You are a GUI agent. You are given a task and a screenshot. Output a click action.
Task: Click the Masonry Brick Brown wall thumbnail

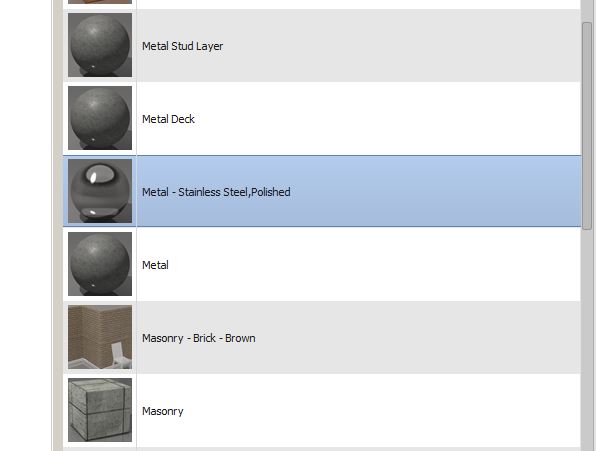pos(100,337)
